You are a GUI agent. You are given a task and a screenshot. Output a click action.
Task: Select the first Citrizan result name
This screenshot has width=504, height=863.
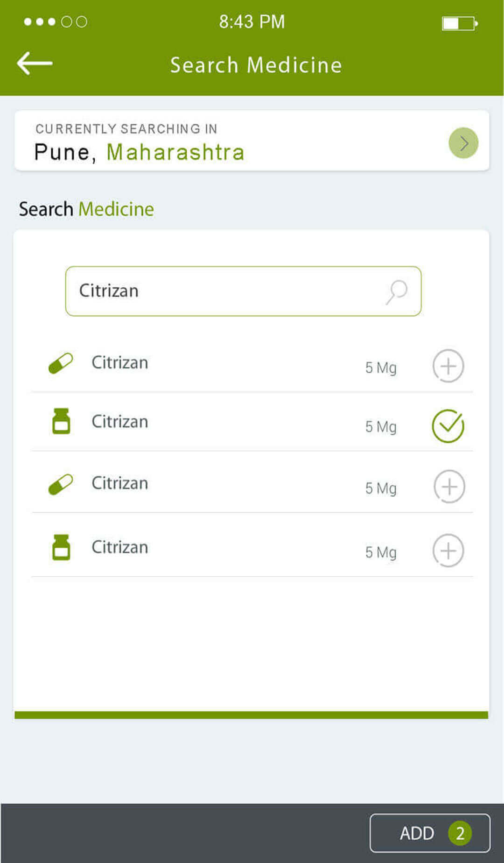coord(120,363)
